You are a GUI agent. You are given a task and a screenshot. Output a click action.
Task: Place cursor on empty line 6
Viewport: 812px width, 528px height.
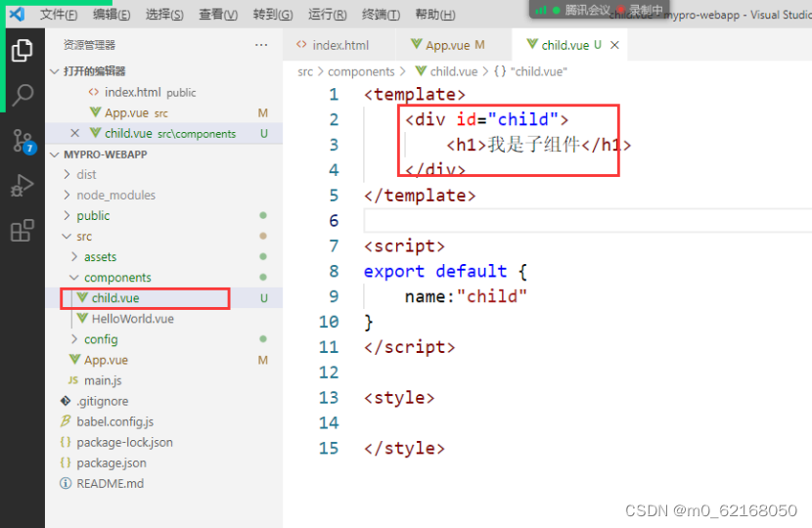(588, 221)
